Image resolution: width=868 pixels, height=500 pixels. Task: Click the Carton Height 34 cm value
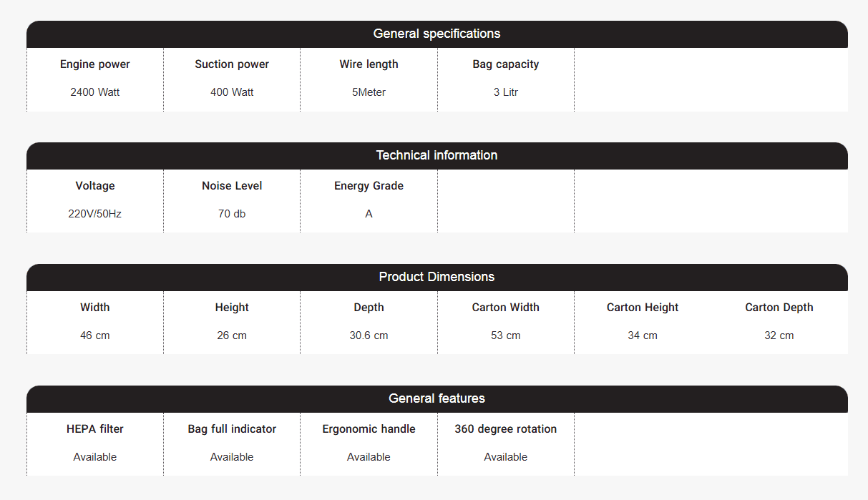pyautogui.click(x=643, y=335)
